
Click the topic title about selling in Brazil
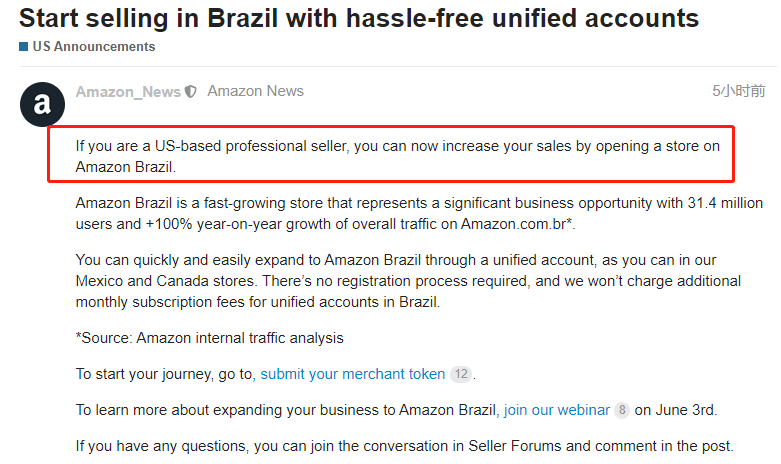tap(359, 18)
